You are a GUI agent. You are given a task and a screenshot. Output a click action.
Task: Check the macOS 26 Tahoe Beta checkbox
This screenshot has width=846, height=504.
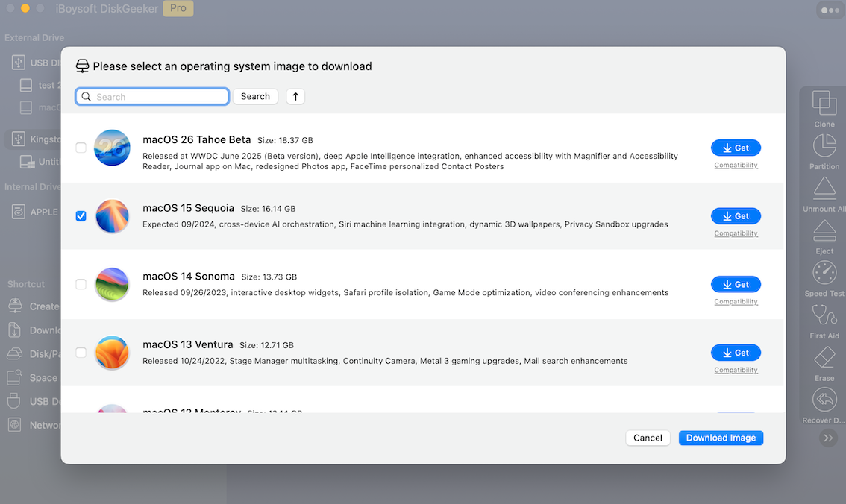click(81, 148)
